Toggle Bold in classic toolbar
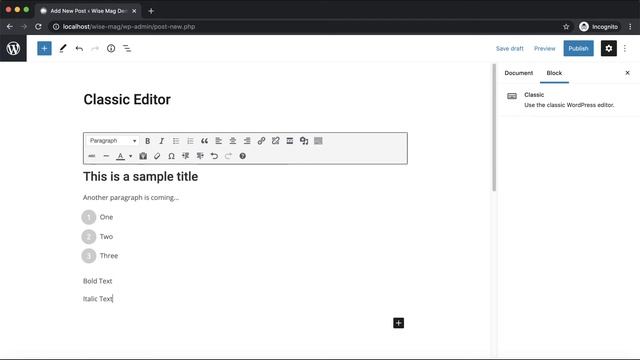This screenshot has width=640, height=360. coord(147,141)
